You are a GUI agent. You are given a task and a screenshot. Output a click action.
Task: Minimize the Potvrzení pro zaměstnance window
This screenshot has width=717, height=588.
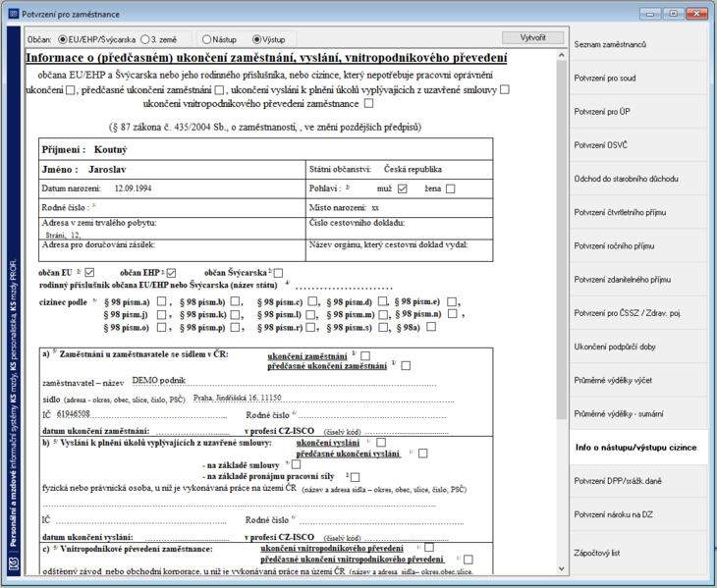(650, 14)
